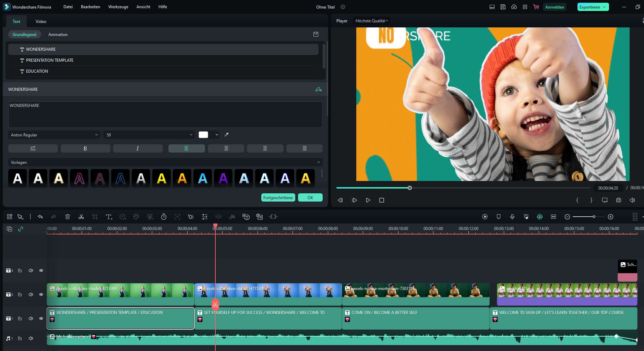Zoom out timeline with the minus icon
Screen dimensions: 644x351
(567, 217)
